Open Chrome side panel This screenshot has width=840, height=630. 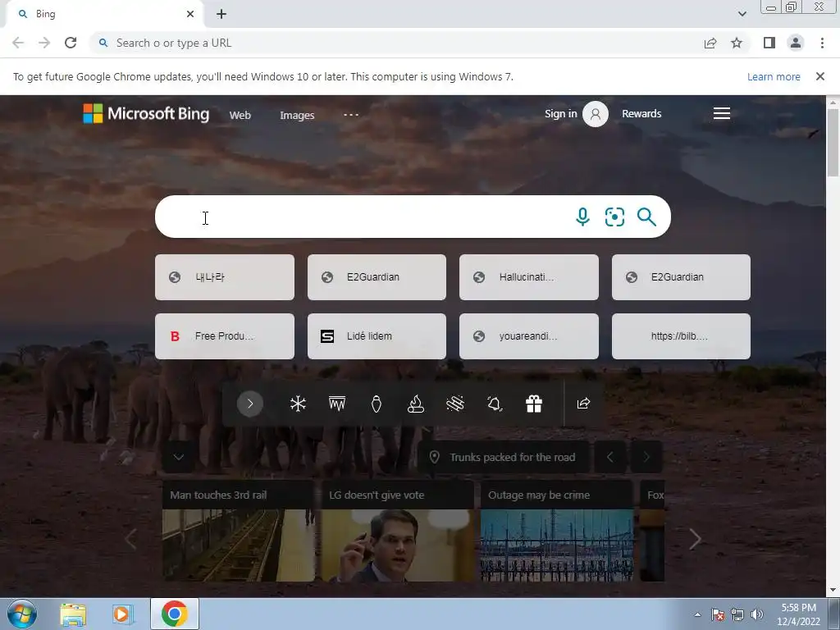coord(769,43)
